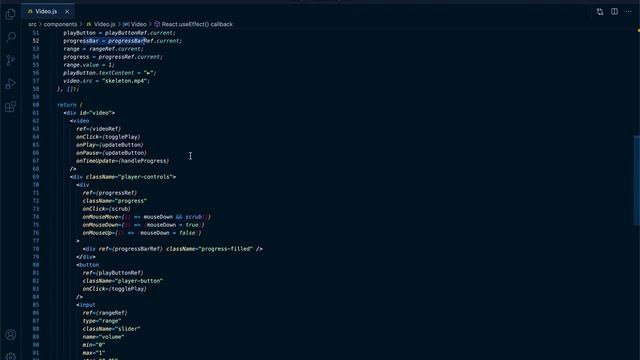
Task: Click the components breadcrumb segment
Action: (x=60, y=24)
